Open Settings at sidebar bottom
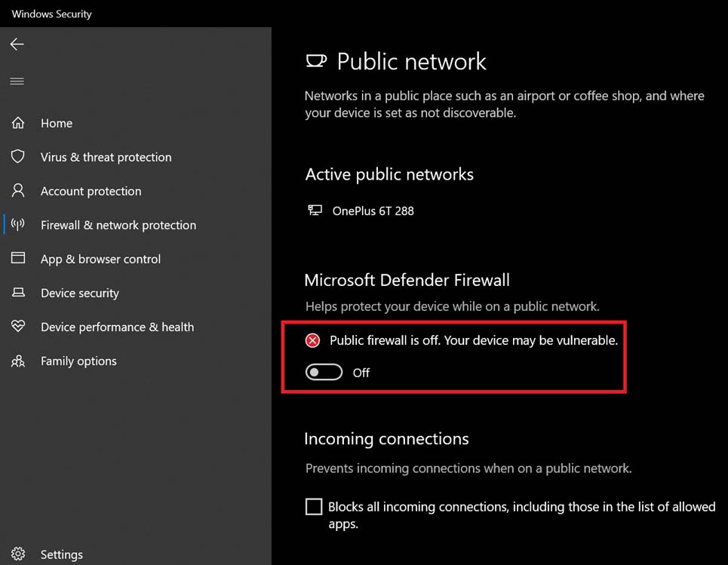Viewport: 728px width, 565px height. [x=136, y=554]
